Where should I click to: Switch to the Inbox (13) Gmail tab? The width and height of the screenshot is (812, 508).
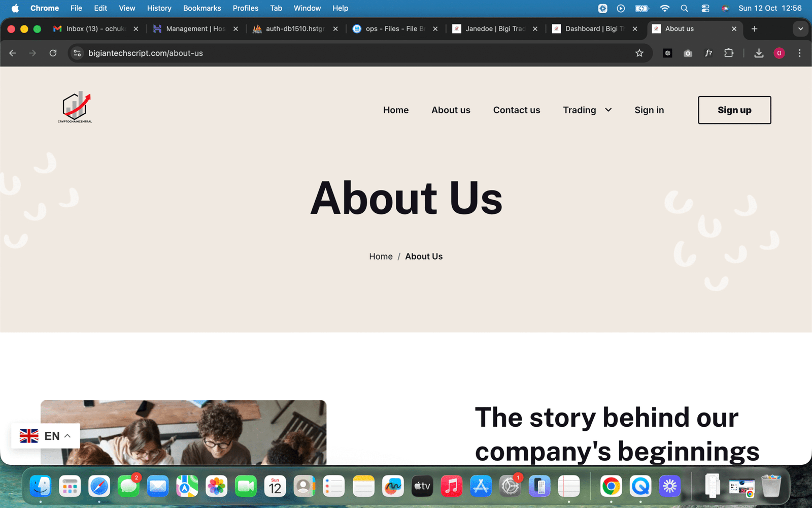click(96, 29)
